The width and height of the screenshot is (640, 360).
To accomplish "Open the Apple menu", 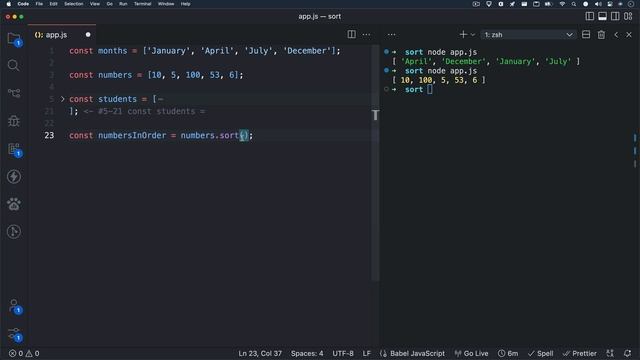I will (x=9, y=4).
